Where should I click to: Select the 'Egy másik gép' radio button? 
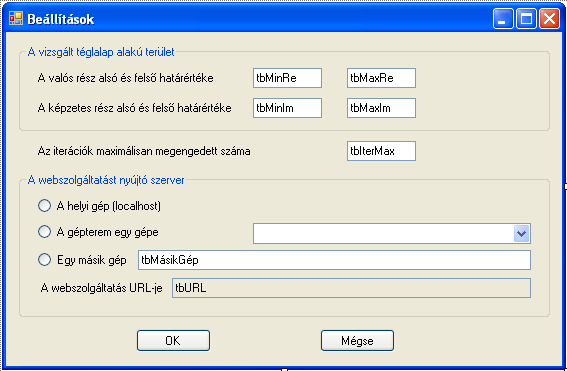pyautogui.click(x=44, y=260)
